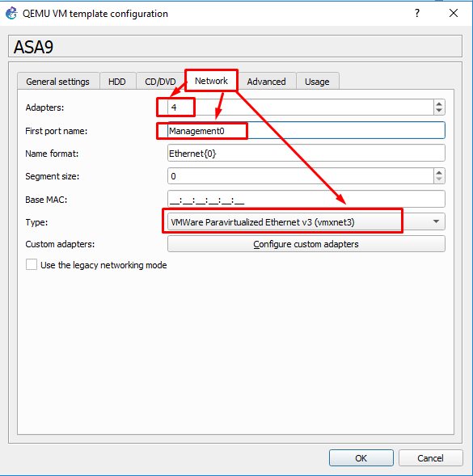This screenshot has width=473, height=476.
Task: Click the Base MAC address field
Action: coord(306,199)
